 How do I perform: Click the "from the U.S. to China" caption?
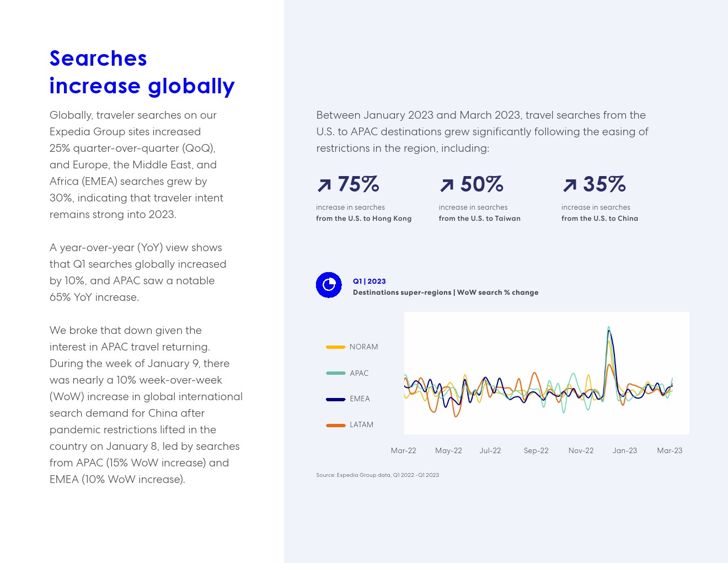(599, 219)
